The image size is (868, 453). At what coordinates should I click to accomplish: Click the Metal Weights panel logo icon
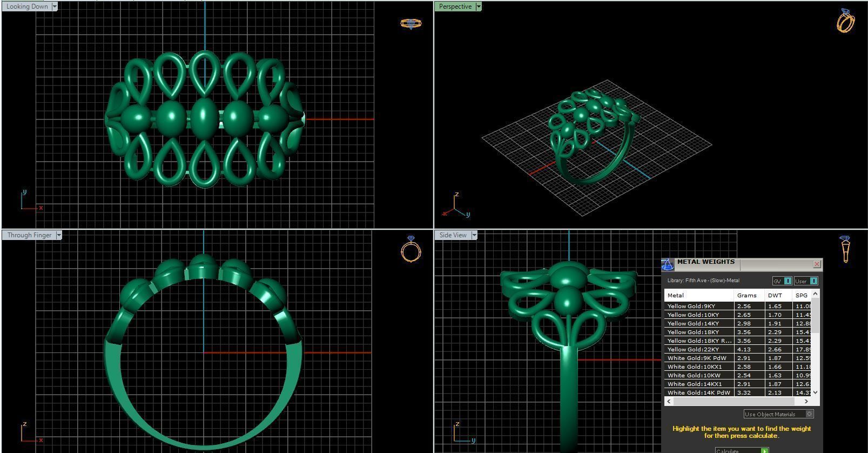[x=668, y=264]
